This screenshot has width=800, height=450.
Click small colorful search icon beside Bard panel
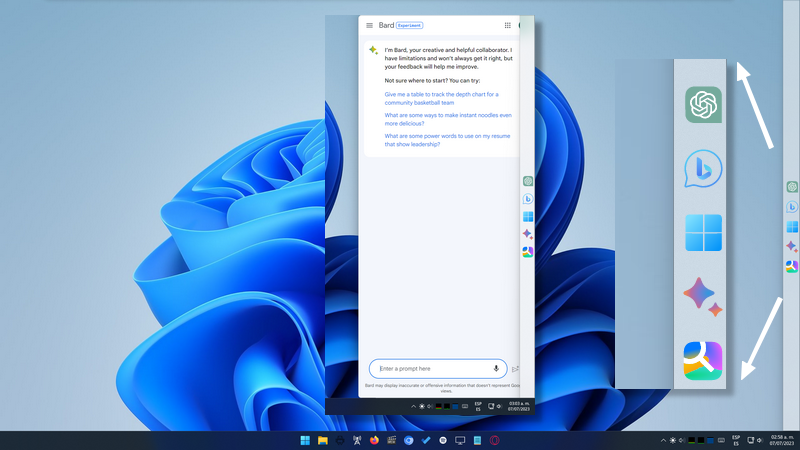tap(528, 252)
